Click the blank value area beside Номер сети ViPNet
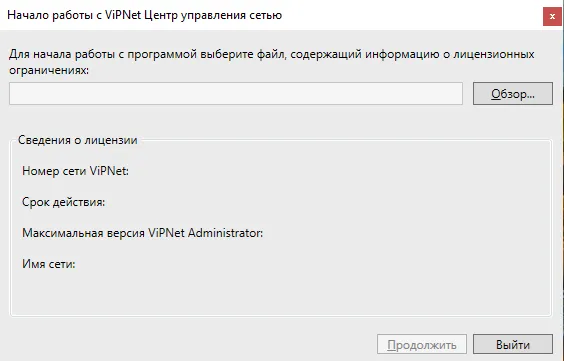 pos(338,171)
